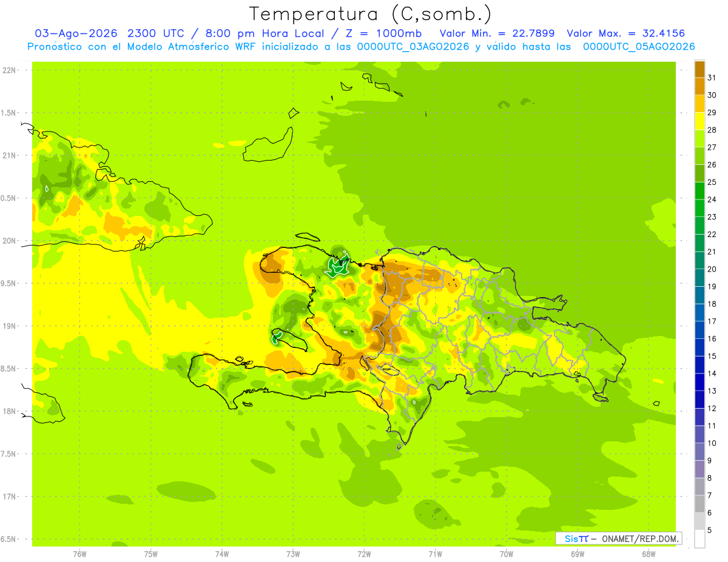Screen dimensions: 728x562
Task: Click the "21N" latitude axis label
Action: 9,155
